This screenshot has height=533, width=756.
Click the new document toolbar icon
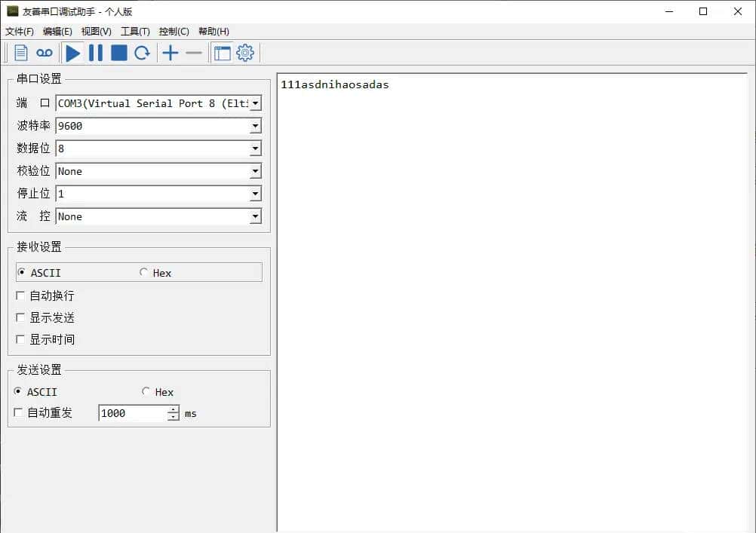20,53
